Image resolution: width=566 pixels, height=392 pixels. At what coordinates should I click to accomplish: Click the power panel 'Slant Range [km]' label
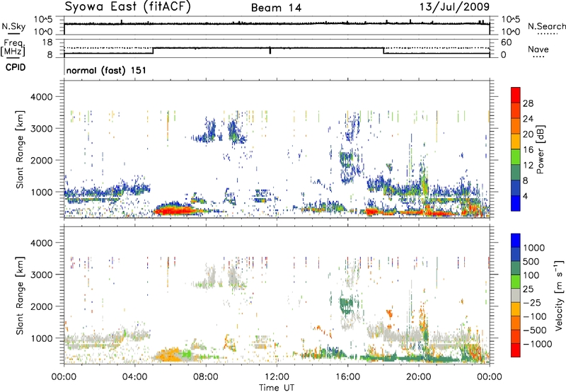coord(20,149)
